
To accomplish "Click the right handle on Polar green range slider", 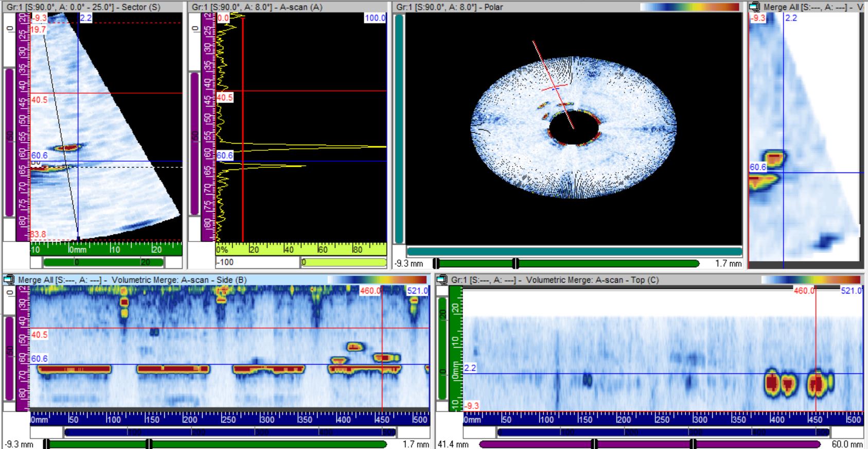I will [x=516, y=264].
